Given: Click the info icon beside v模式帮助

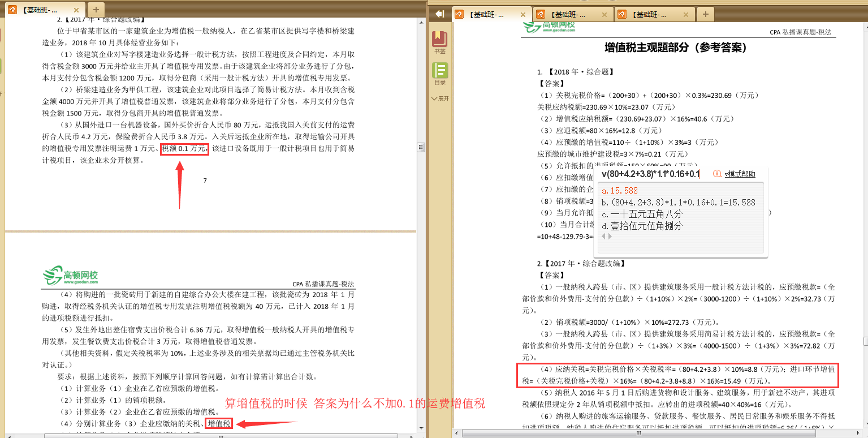Looking at the screenshot, I should [x=717, y=174].
